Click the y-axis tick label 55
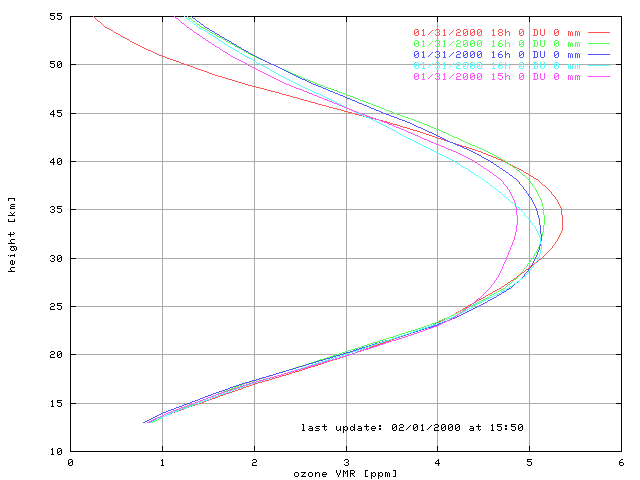The width and height of the screenshot is (640, 480). [x=56, y=17]
